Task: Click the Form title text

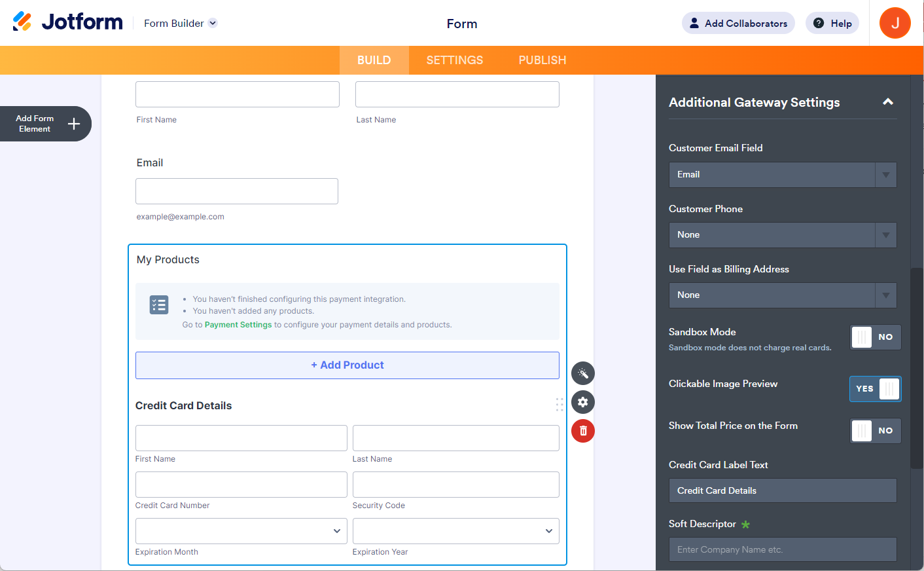Action: (462, 24)
